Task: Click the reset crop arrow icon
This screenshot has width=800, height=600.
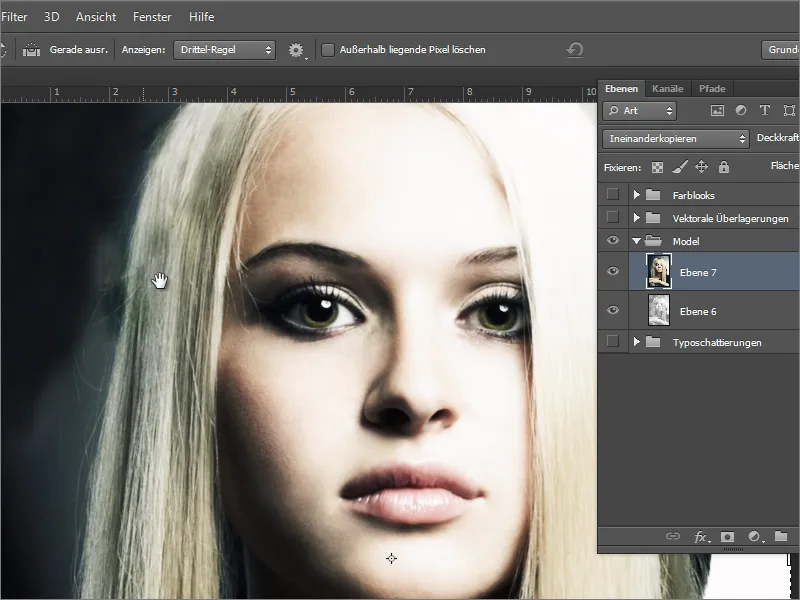Action: tap(575, 50)
